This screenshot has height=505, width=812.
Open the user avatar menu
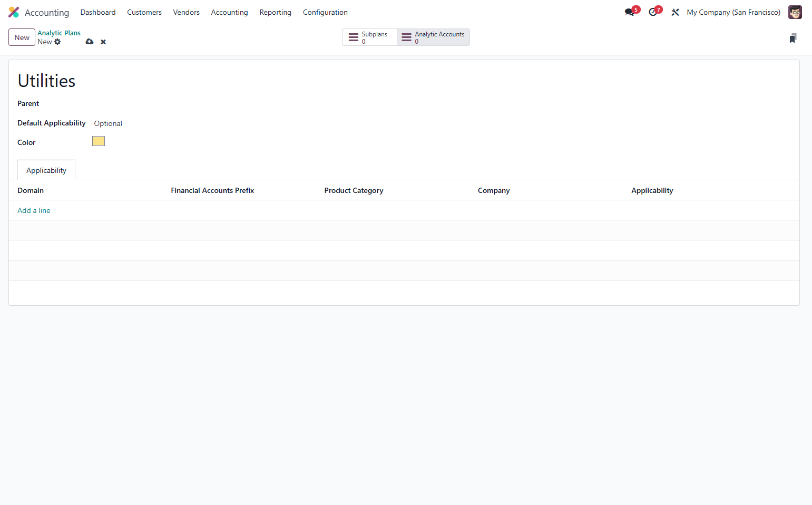pyautogui.click(x=795, y=12)
